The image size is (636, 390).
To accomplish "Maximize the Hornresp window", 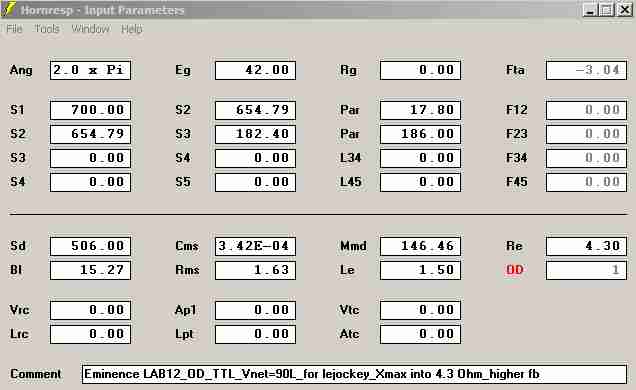I will 606,10.
